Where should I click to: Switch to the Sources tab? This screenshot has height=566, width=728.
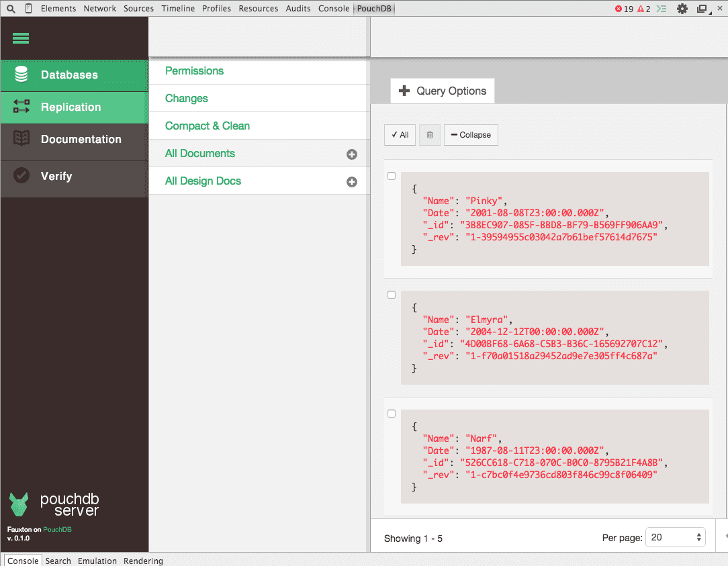pos(138,8)
